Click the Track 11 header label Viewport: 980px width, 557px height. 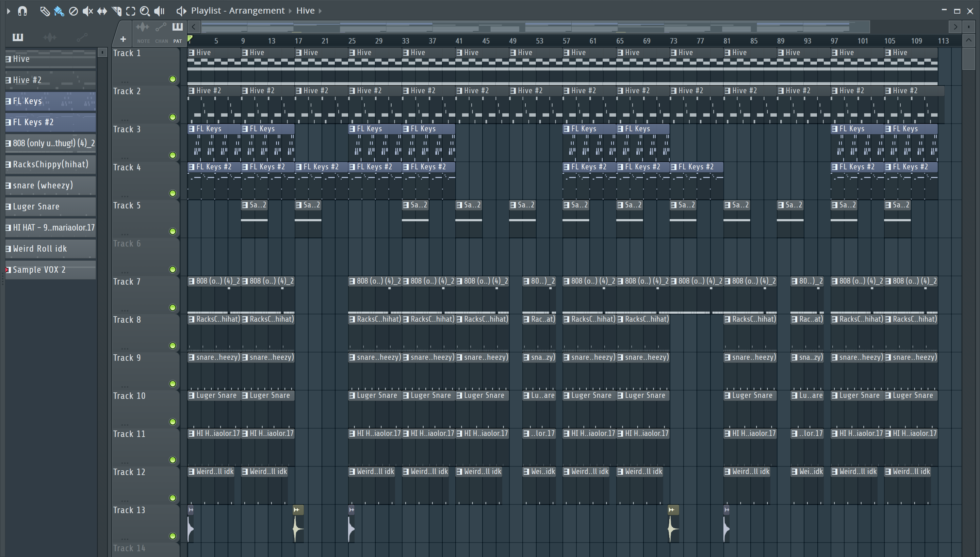[129, 434]
